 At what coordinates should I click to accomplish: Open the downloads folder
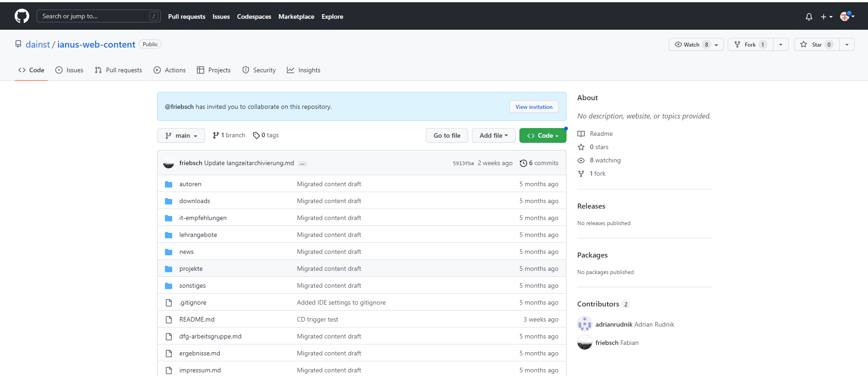point(195,201)
